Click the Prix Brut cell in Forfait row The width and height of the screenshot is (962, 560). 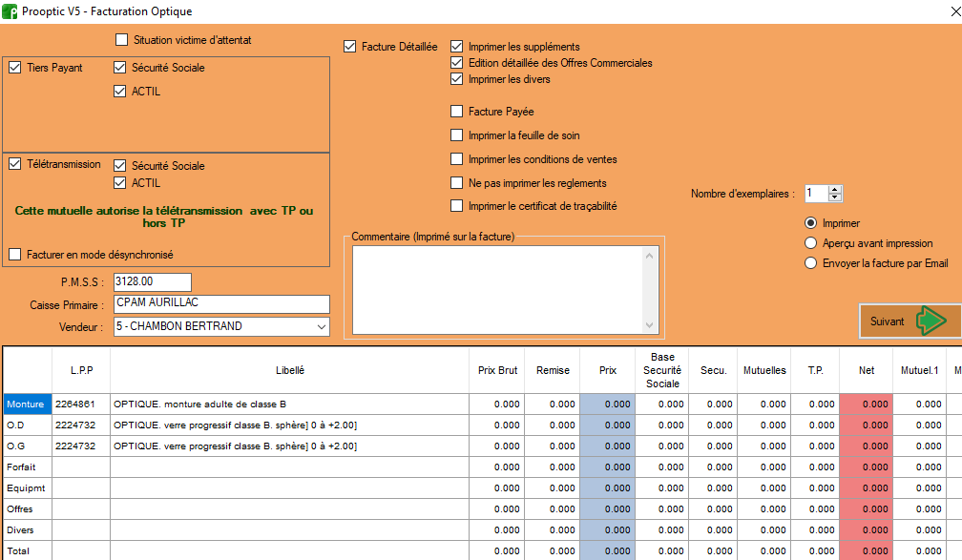point(497,467)
